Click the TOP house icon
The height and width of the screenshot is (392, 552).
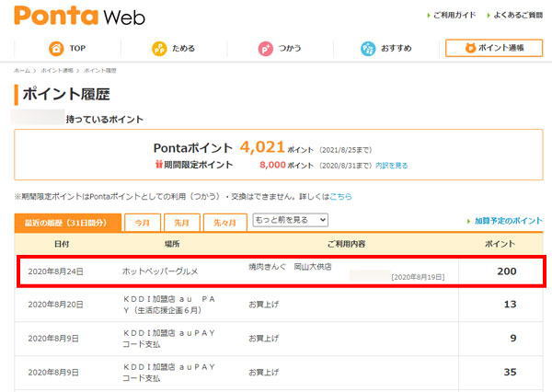(56, 48)
